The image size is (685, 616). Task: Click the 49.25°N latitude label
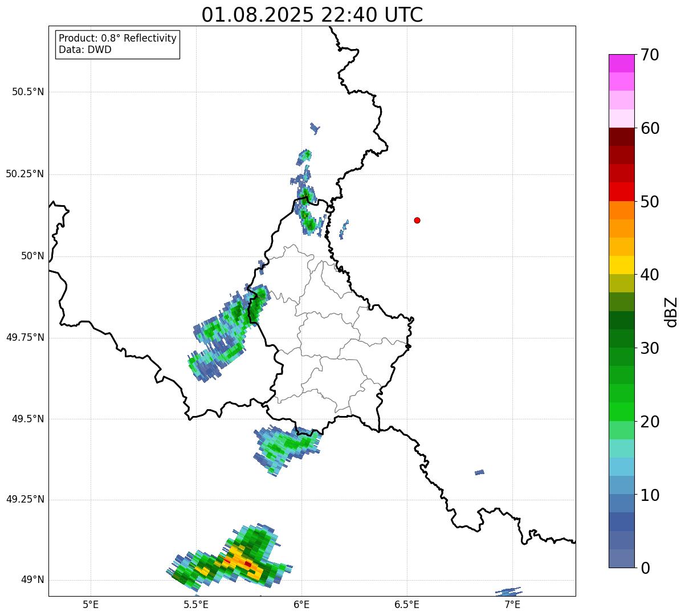click(x=25, y=499)
